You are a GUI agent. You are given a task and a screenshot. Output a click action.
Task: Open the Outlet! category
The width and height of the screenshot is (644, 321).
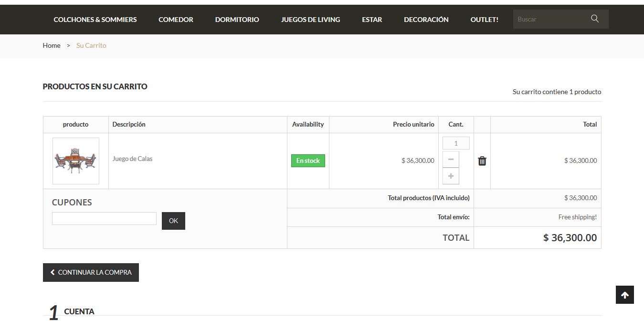click(484, 20)
